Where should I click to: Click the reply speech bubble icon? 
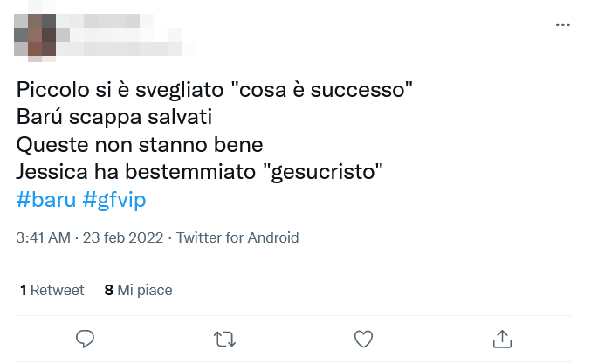coord(85,339)
